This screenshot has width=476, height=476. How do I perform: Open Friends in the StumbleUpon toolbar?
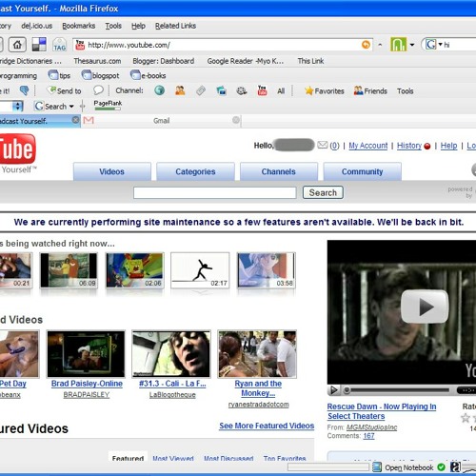(x=370, y=91)
